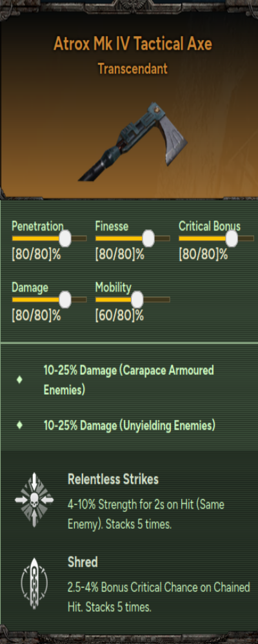The image size is (258, 644).
Task: Click the Relentless Strikes skull icon
Action: point(34,500)
